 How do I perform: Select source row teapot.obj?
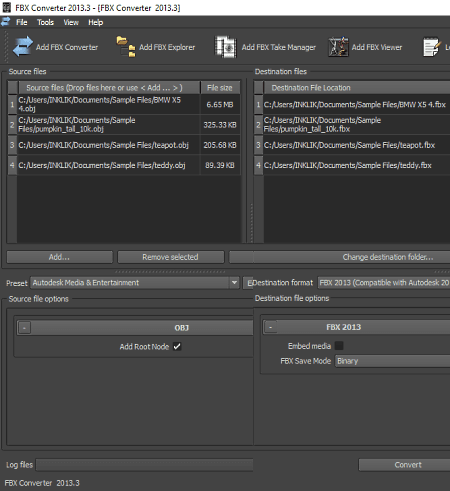coord(109,145)
